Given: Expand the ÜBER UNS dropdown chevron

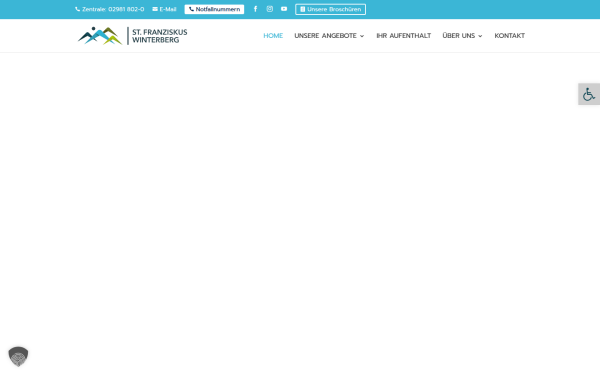Looking at the screenshot, I should pos(480,36).
